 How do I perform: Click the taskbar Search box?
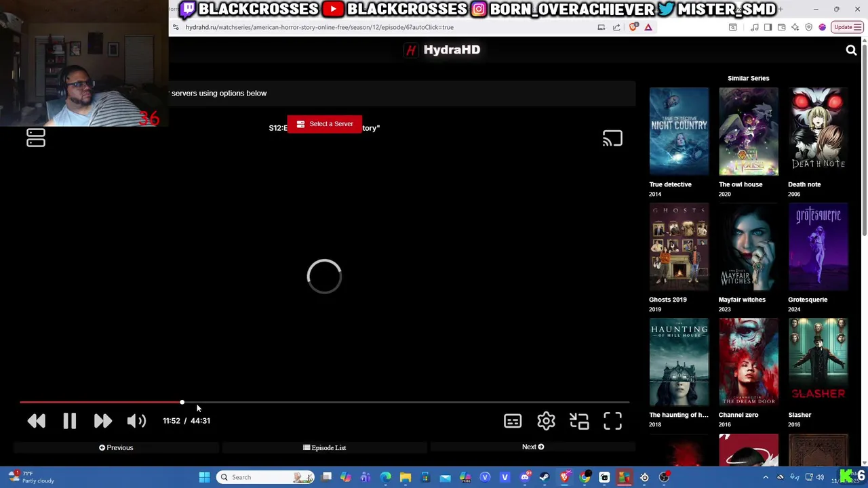266,477
